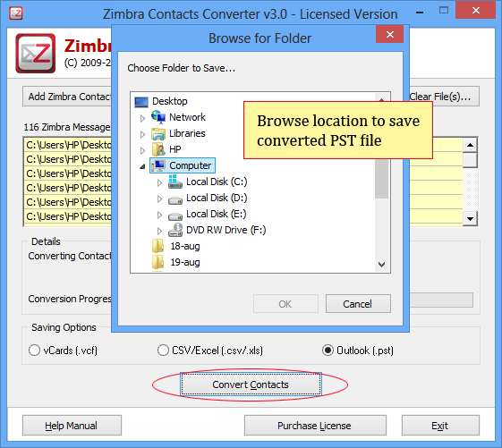
Task: Click the Local Disk (E:) drive icon
Action: coord(175,216)
